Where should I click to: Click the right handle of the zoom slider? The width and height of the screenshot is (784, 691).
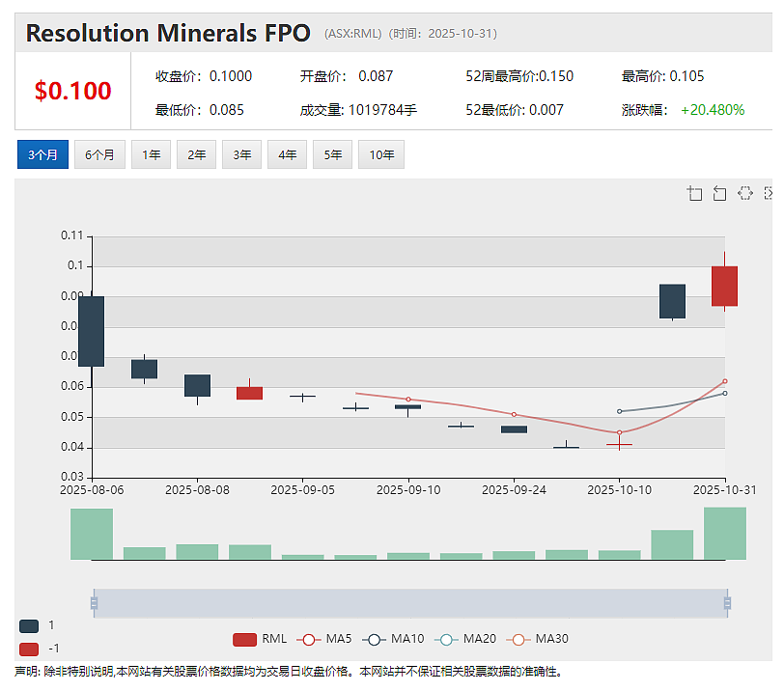[727, 603]
